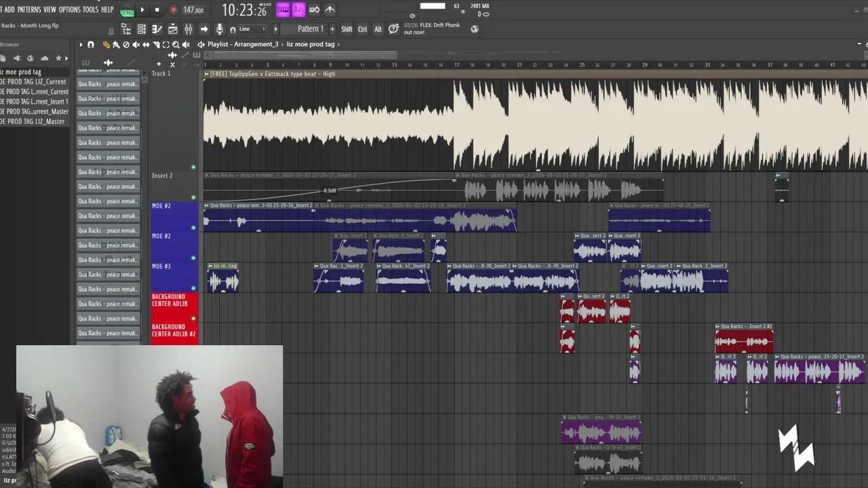
Task: Stop playback with the Stop button
Action: 157,9
